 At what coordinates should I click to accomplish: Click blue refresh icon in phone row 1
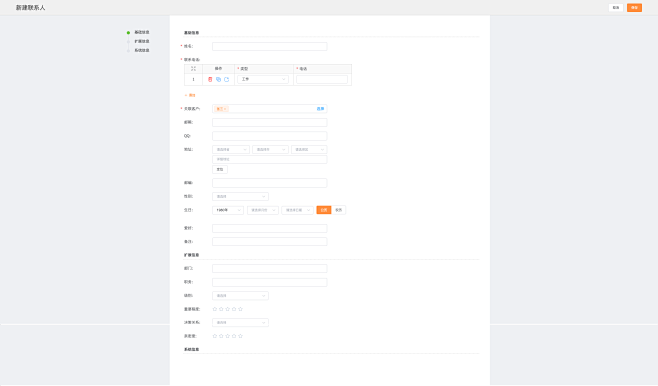[226, 79]
